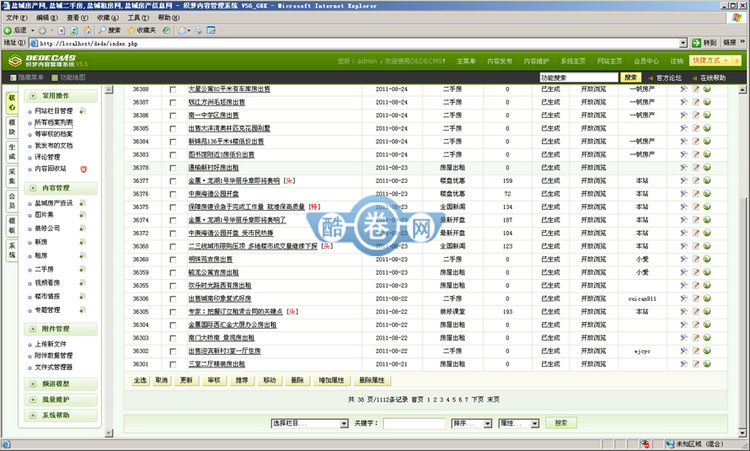Image resolution: width=750 pixels, height=451 pixels.
Task: Switch to the 生成 vertical tab
Action: (12, 152)
